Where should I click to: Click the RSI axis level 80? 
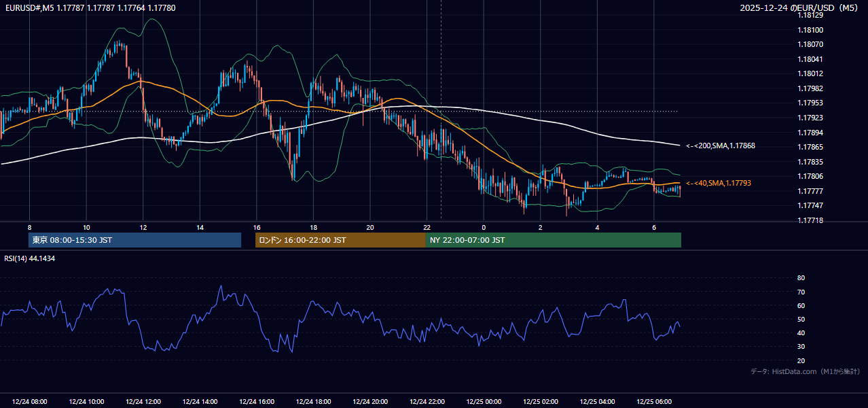(x=801, y=278)
